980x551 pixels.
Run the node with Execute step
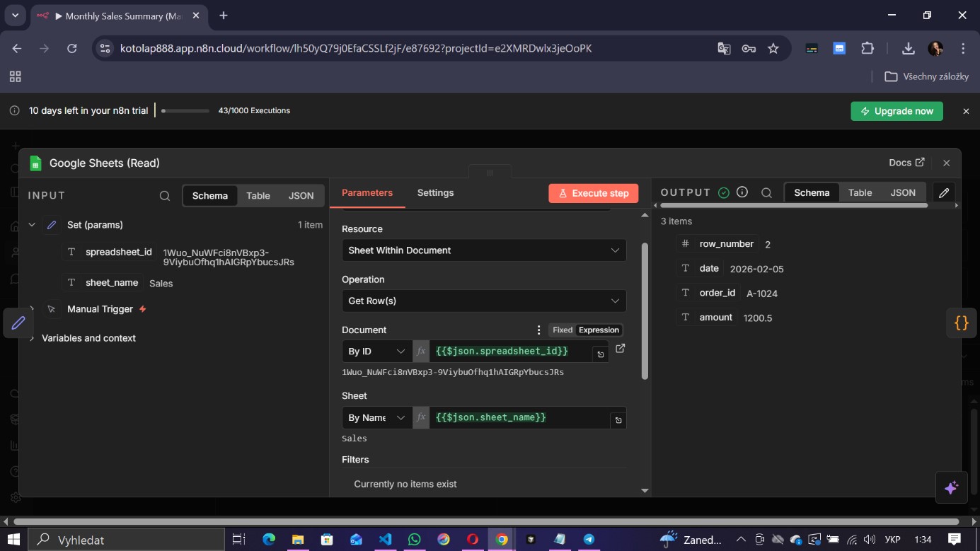coord(594,193)
